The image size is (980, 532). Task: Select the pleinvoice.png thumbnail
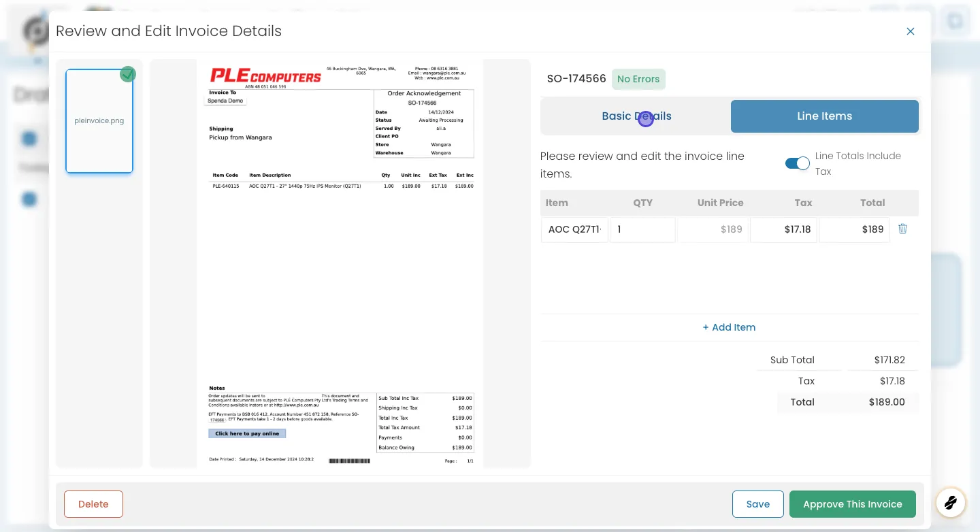(99, 121)
